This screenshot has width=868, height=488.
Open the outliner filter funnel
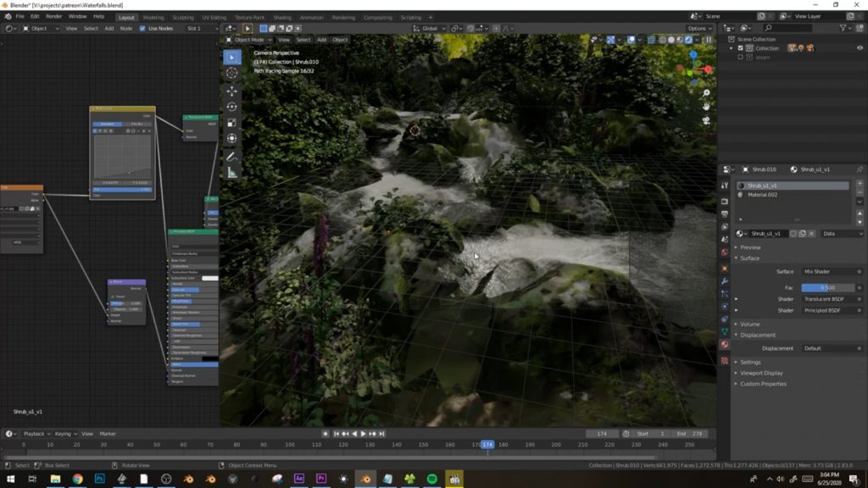click(843, 28)
